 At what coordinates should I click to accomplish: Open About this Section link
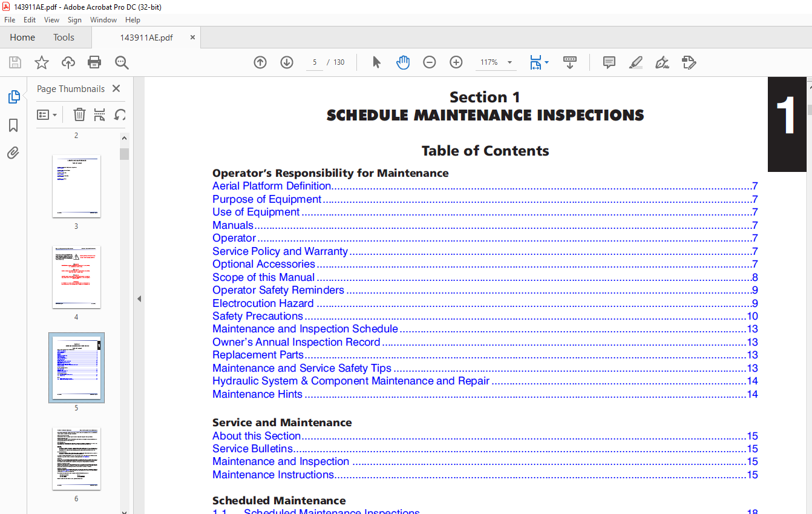[x=257, y=436]
